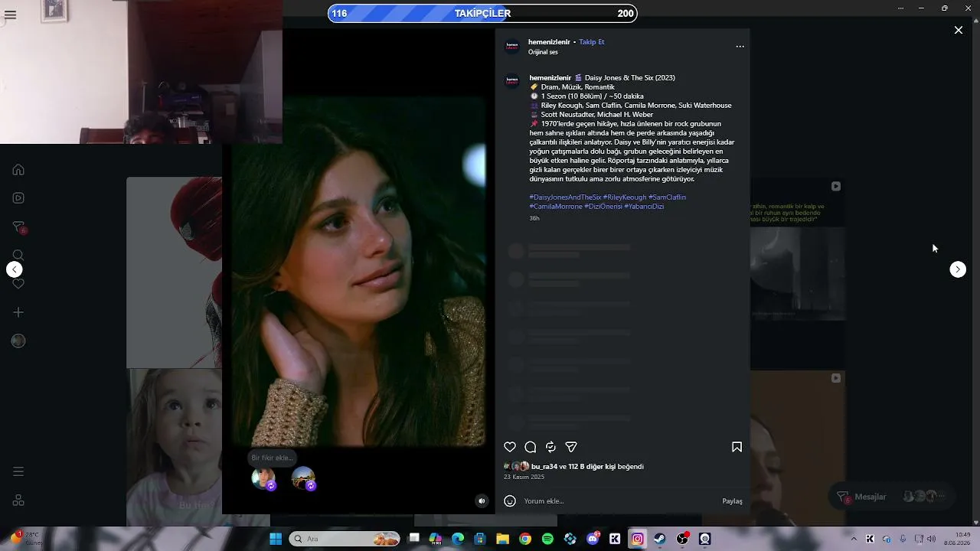Open the post's three-dot options menu

click(x=740, y=47)
